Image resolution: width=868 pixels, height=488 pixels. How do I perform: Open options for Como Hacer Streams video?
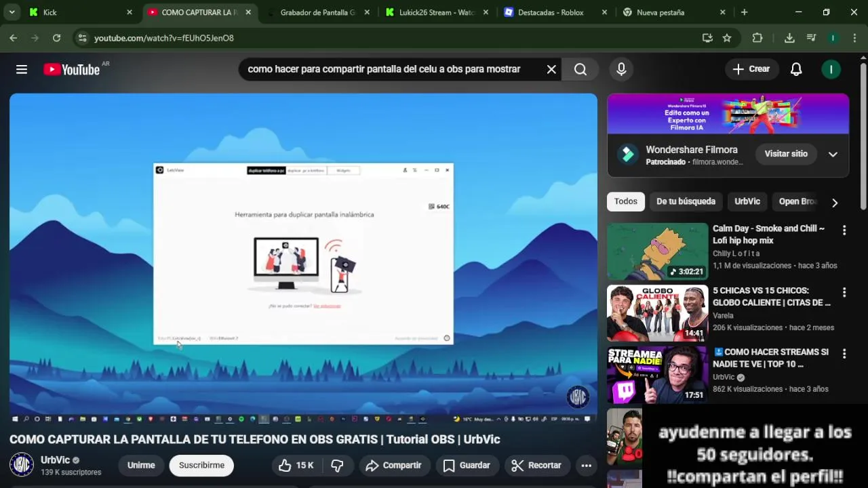click(x=844, y=354)
